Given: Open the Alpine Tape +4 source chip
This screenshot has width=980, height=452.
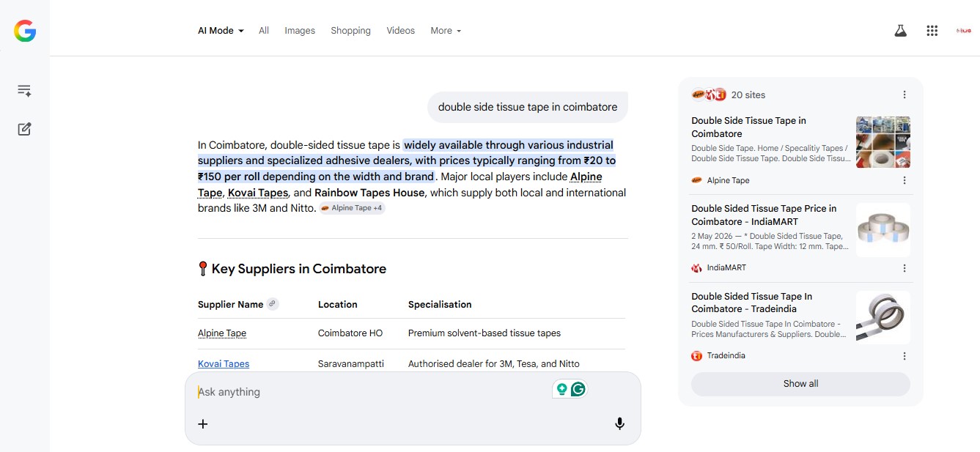Looking at the screenshot, I should coord(353,208).
